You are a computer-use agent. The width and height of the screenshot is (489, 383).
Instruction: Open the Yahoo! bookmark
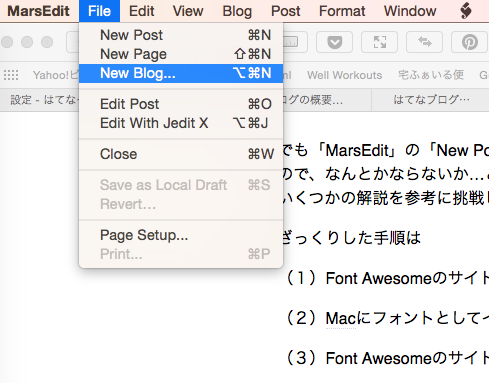tap(55, 75)
